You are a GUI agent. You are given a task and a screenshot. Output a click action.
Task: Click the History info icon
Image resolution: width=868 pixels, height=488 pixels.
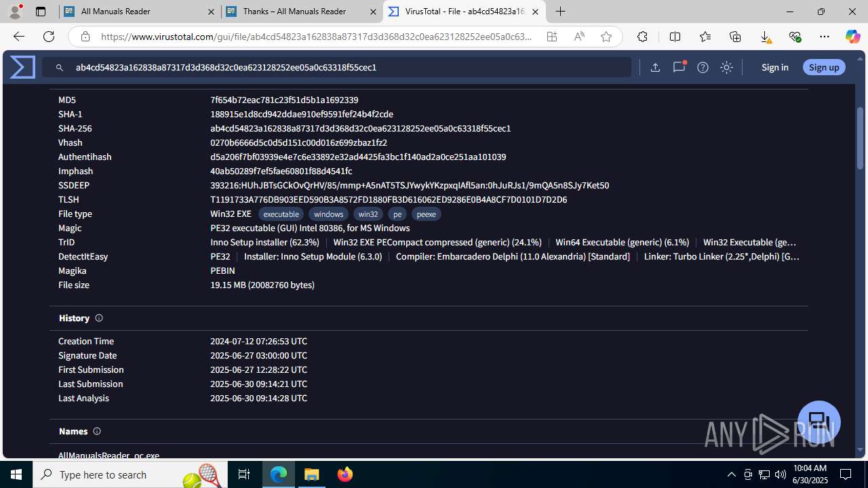tap(99, 318)
